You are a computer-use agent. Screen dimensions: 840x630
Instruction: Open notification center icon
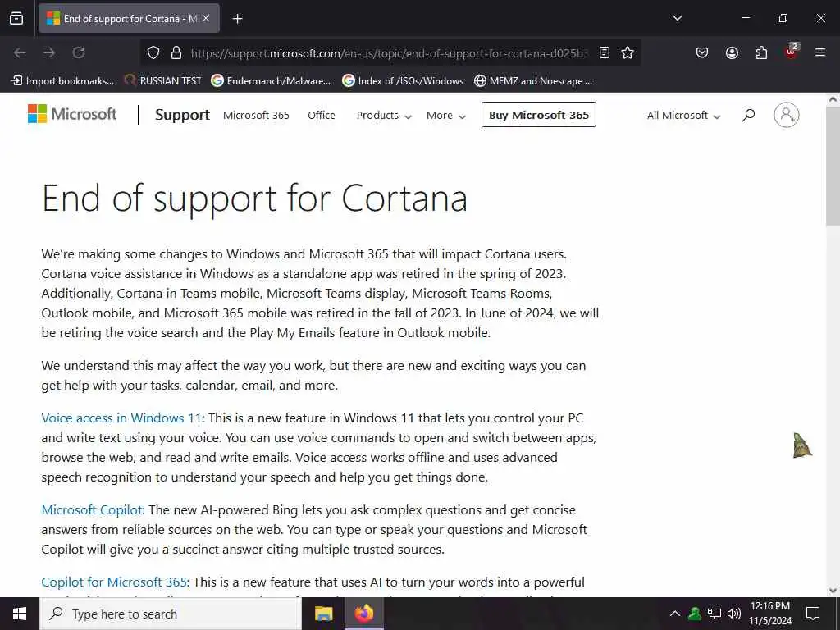coord(813,614)
